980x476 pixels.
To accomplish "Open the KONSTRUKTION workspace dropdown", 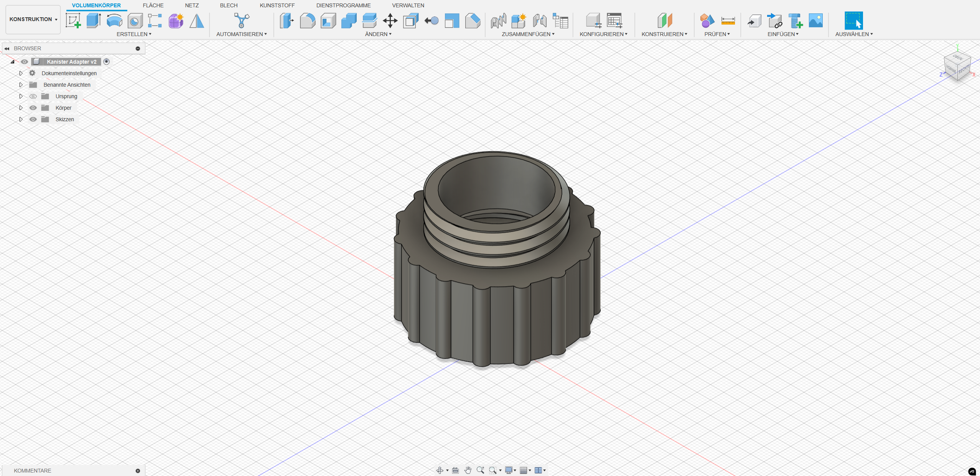I will (33, 19).
